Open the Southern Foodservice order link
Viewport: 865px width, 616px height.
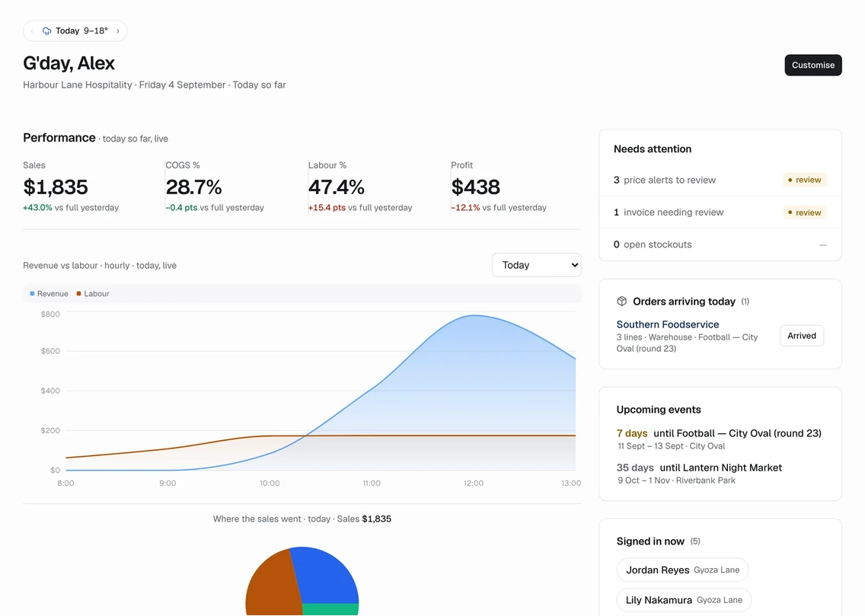(668, 324)
